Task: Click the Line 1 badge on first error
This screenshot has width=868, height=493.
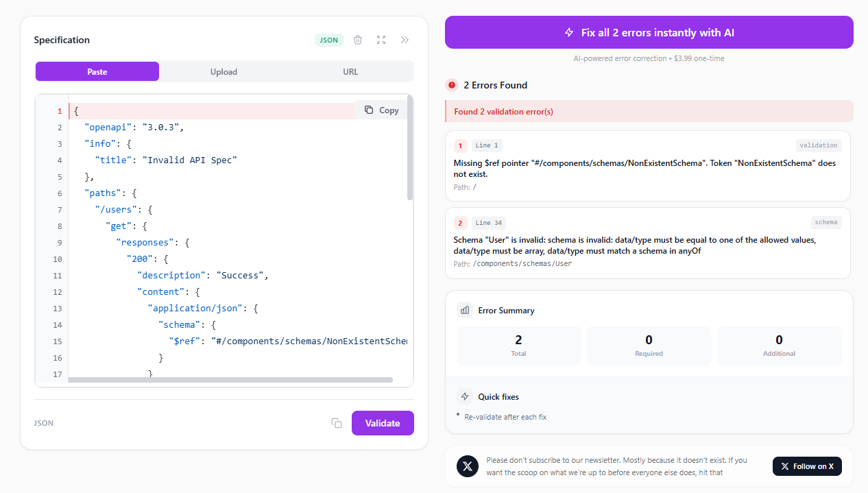Action: click(x=486, y=145)
